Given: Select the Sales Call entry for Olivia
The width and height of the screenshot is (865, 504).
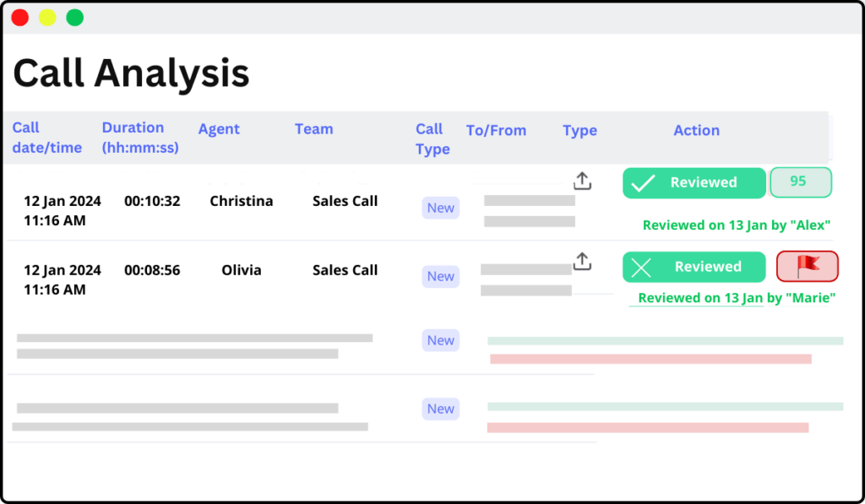Looking at the screenshot, I should click(x=345, y=269).
